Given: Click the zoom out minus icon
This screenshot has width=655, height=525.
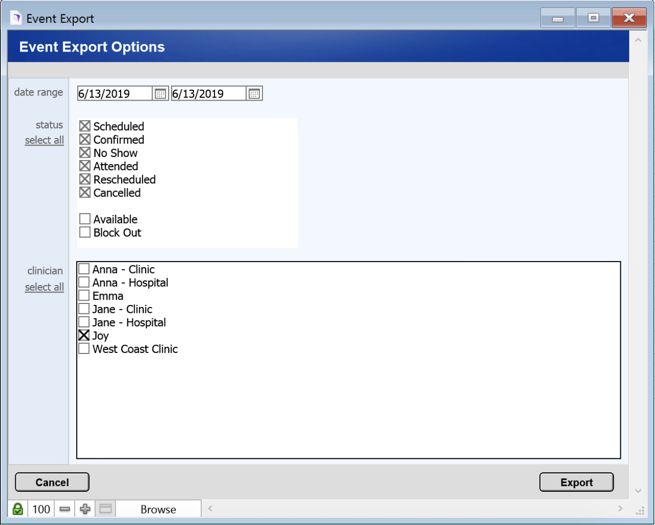Looking at the screenshot, I should click(x=65, y=509).
